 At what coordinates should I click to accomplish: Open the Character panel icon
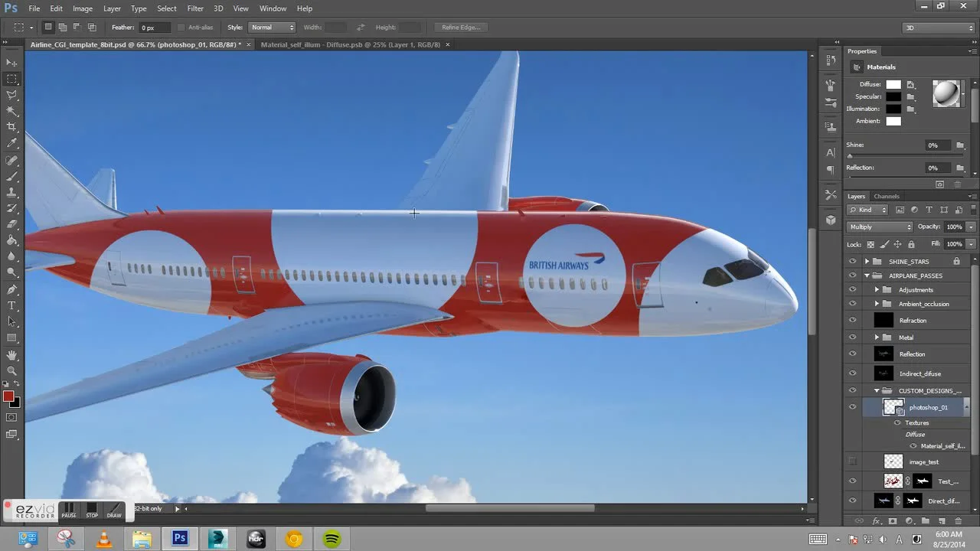[831, 152]
